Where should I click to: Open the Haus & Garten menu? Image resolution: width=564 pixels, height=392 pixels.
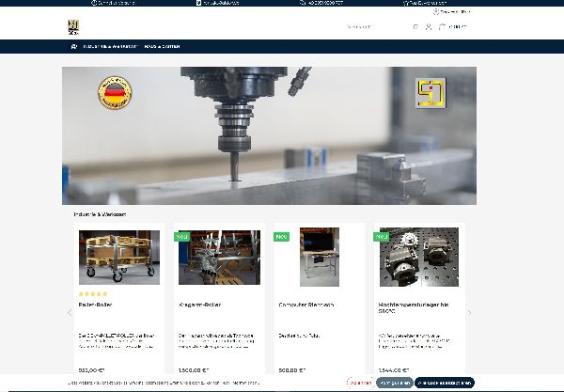click(162, 46)
